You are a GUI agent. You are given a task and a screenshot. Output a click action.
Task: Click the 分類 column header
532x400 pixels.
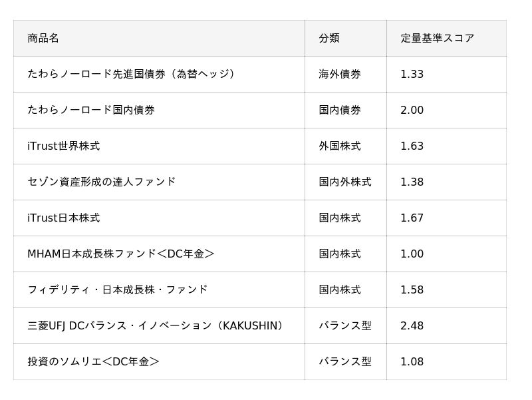(x=329, y=38)
